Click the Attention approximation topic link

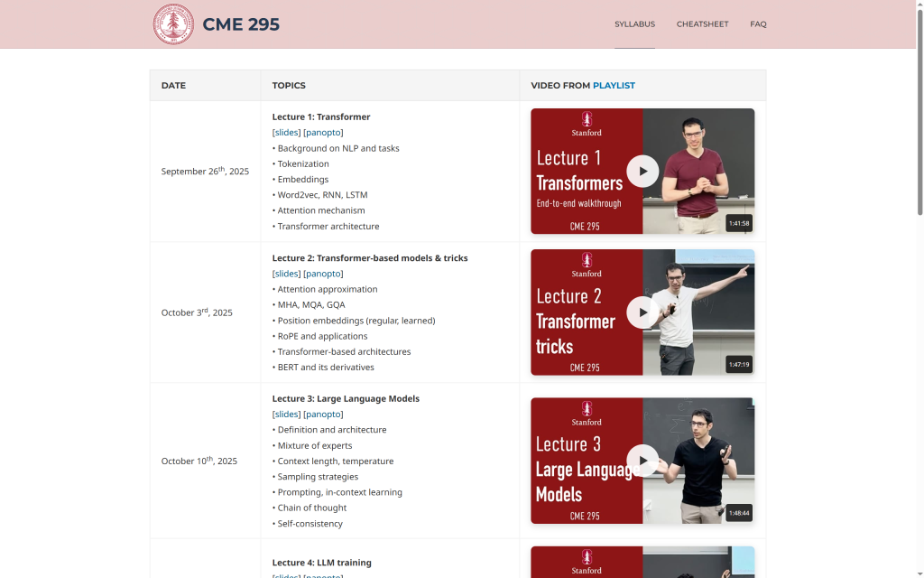326,289
